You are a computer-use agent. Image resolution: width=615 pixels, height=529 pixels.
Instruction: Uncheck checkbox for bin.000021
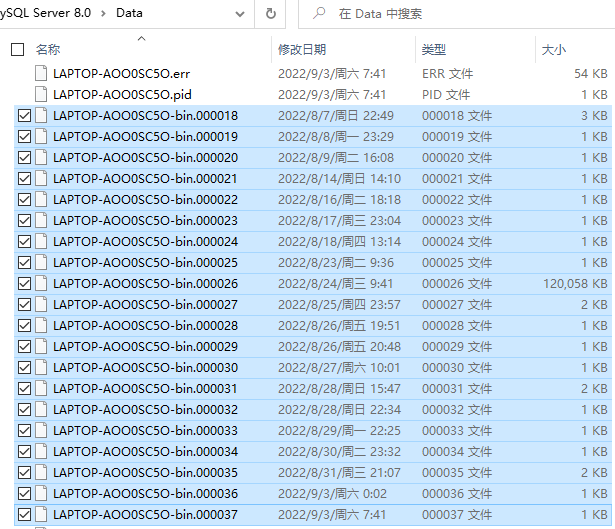(x=24, y=178)
